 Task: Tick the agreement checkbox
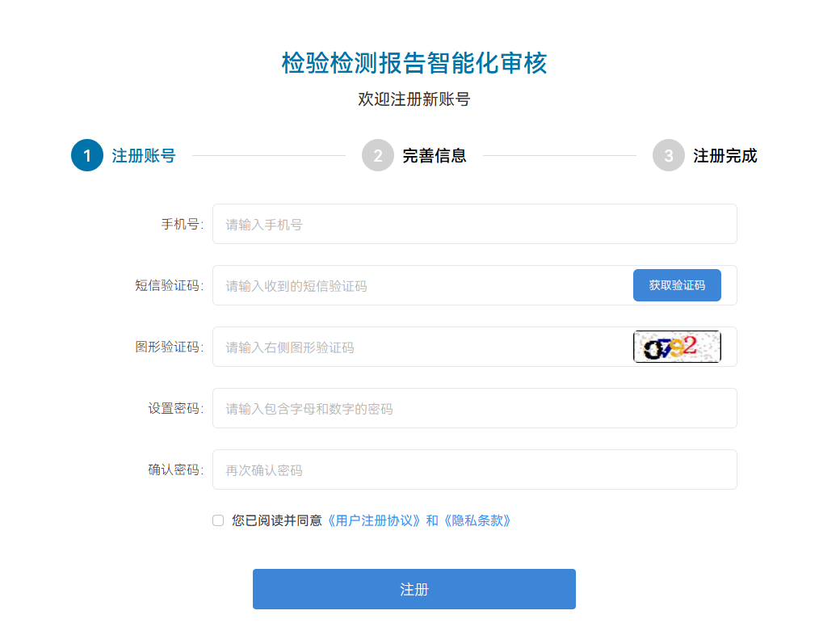click(x=218, y=520)
